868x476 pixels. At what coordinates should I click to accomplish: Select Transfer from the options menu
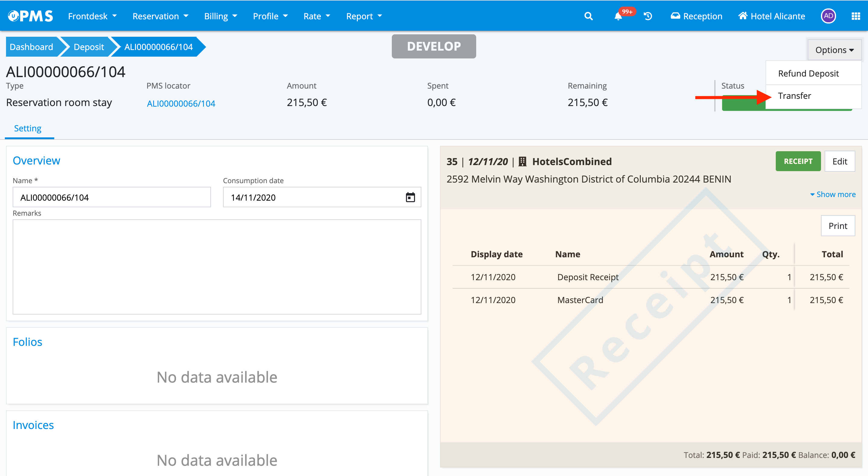point(794,96)
